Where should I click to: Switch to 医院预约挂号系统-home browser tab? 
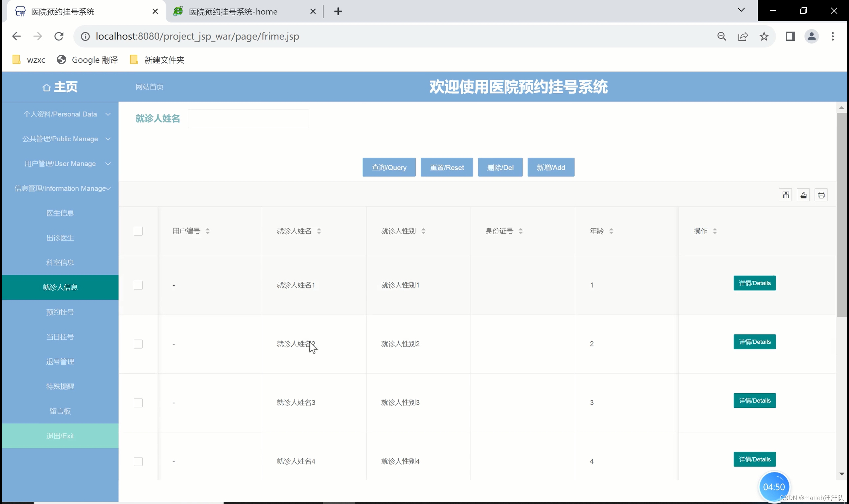click(x=233, y=12)
